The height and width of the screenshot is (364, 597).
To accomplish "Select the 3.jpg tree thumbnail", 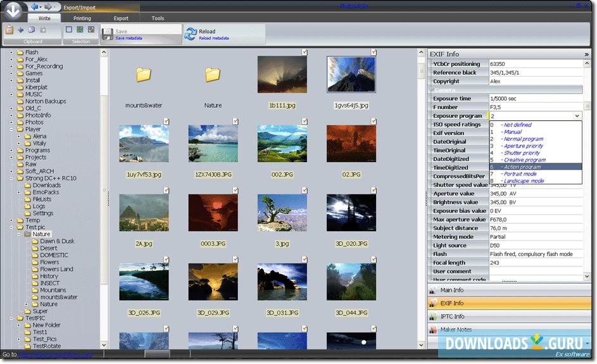I will (282, 213).
